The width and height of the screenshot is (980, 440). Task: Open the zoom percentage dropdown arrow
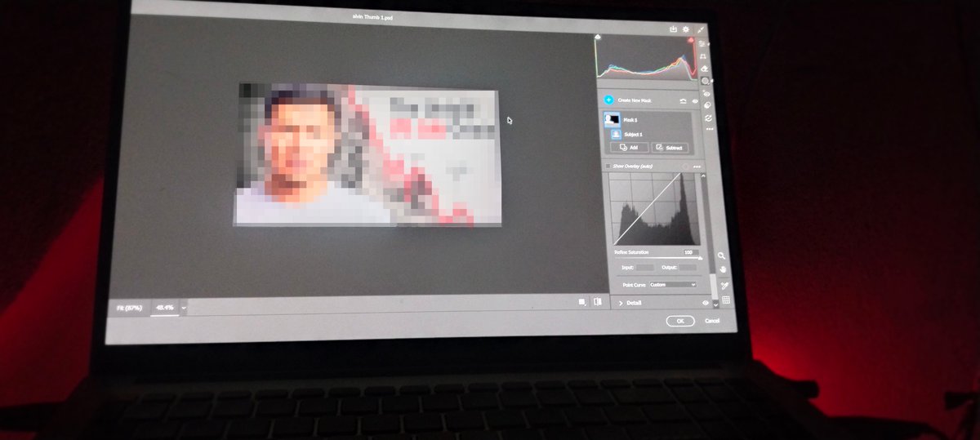pos(184,309)
